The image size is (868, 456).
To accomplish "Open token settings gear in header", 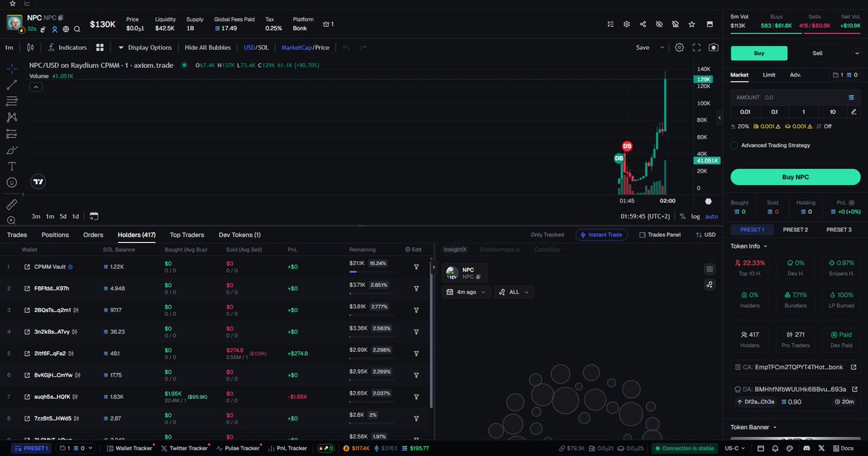I will pyautogui.click(x=626, y=24).
